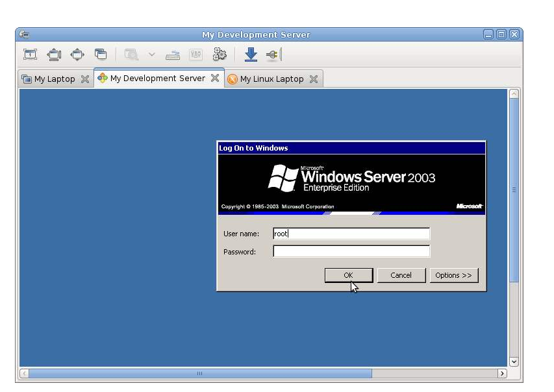Image resolution: width=554 pixels, height=392 pixels.
Task: Click the "Password:" label
Action: pyautogui.click(x=240, y=252)
